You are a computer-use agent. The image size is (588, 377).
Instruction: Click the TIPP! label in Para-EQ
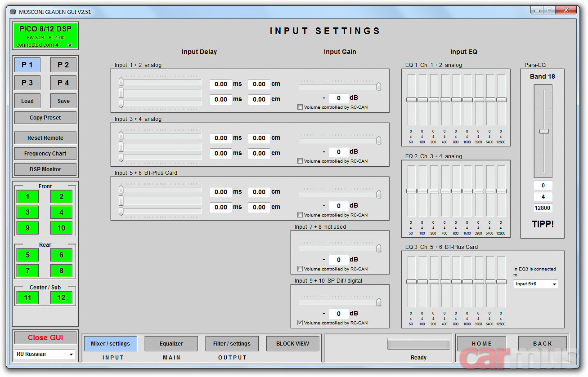(543, 224)
